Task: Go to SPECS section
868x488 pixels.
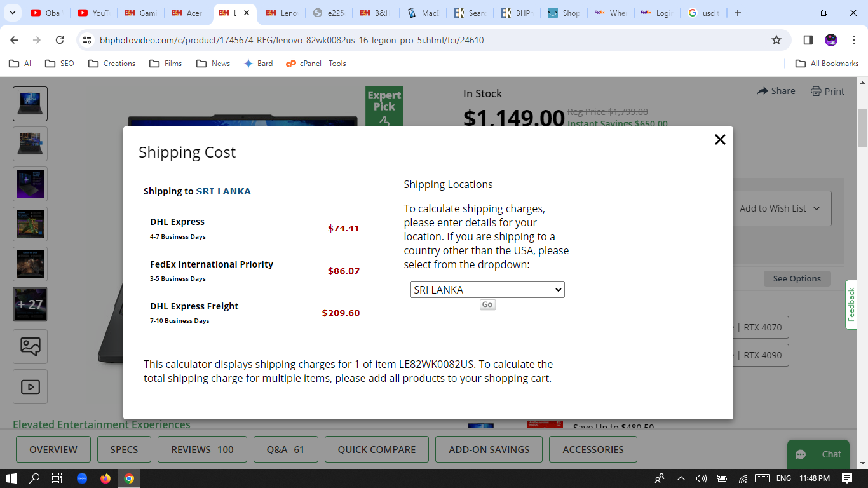Action: [124, 449]
